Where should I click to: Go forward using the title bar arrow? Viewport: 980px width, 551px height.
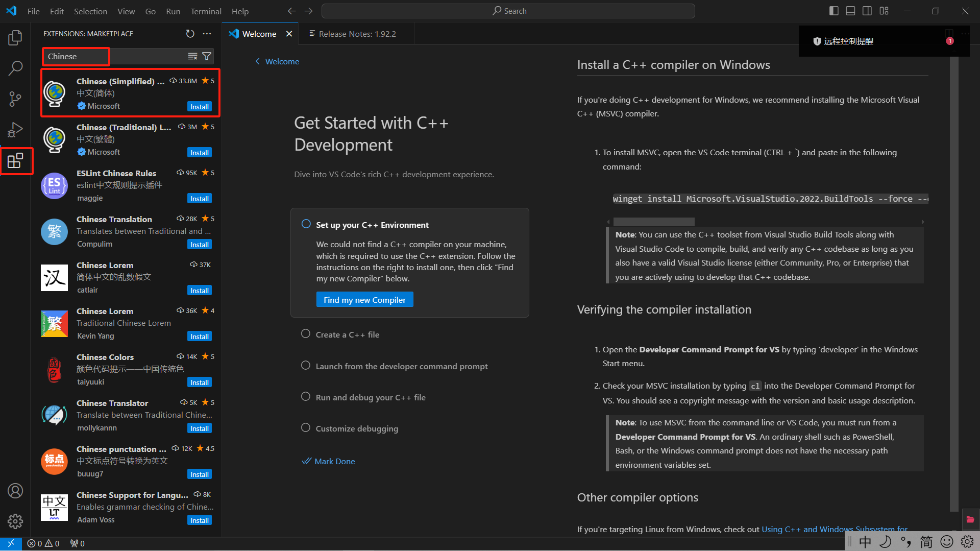[308, 11]
